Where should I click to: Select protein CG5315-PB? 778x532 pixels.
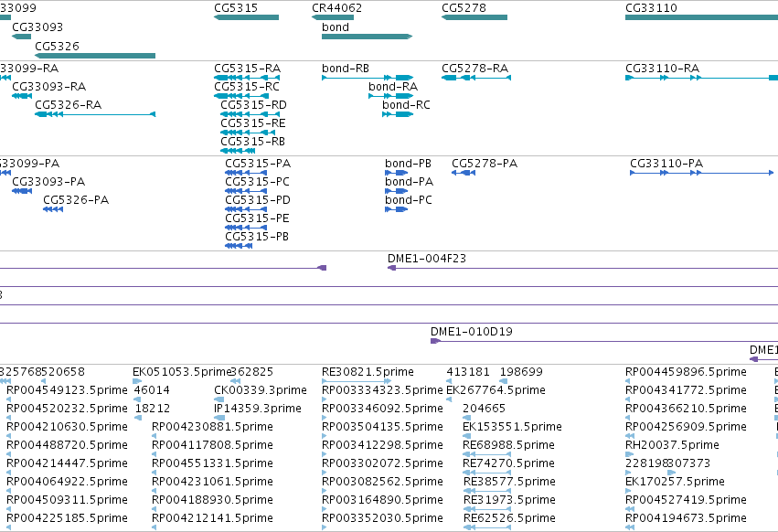point(257,237)
